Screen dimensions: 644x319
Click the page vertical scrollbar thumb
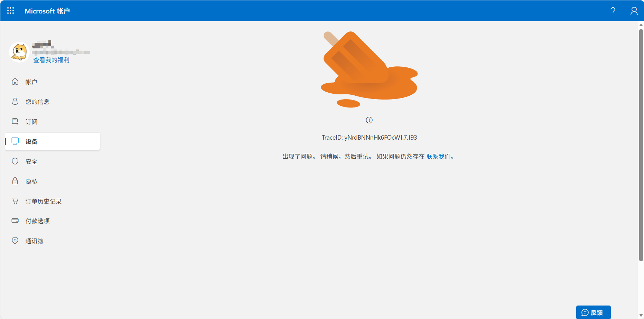641,145
